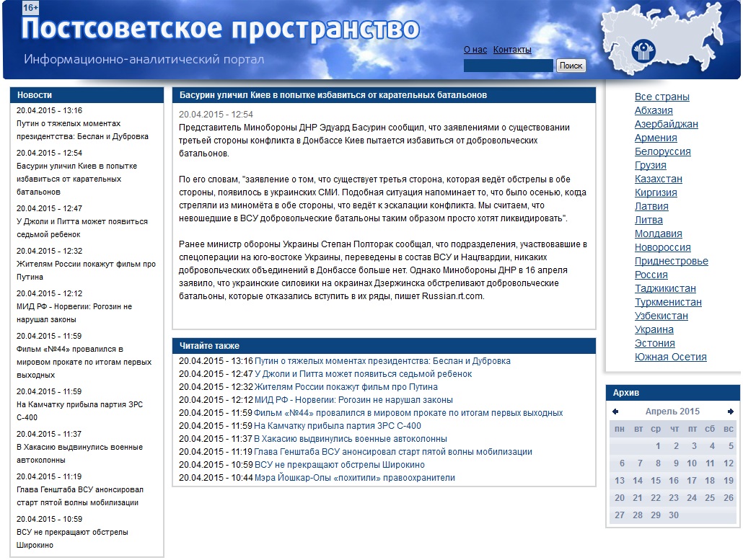Open the Южная Осетия country link
743x560 pixels.
(670, 357)
